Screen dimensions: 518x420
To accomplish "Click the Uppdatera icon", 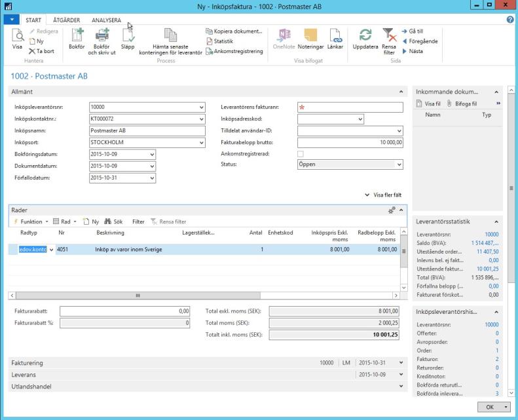I will click(365, 39).
